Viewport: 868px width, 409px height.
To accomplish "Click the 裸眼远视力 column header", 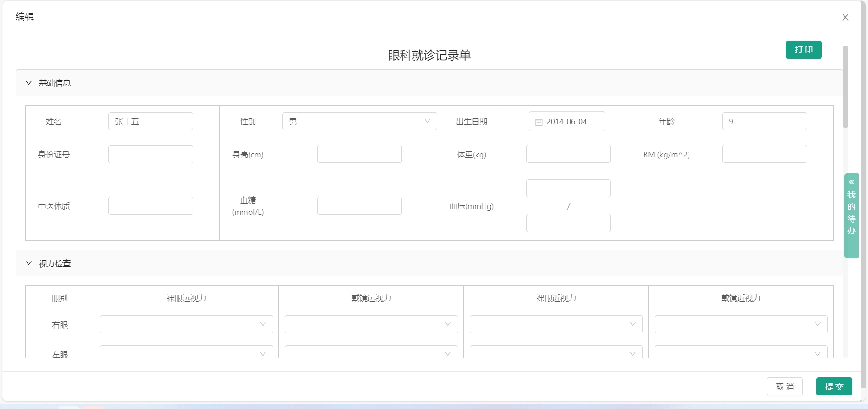I will (x=186, y=298).
